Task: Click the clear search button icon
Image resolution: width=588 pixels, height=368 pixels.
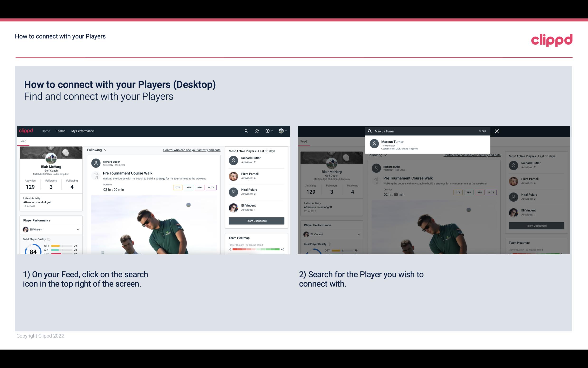Action: click(x=483, y=131)
